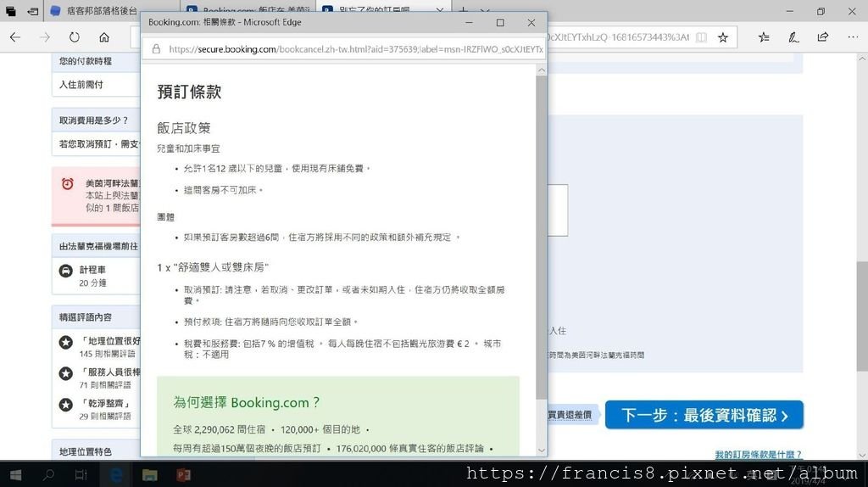
Task: Click 取消費用是多少？ heading
Action: tap(93, 120)
